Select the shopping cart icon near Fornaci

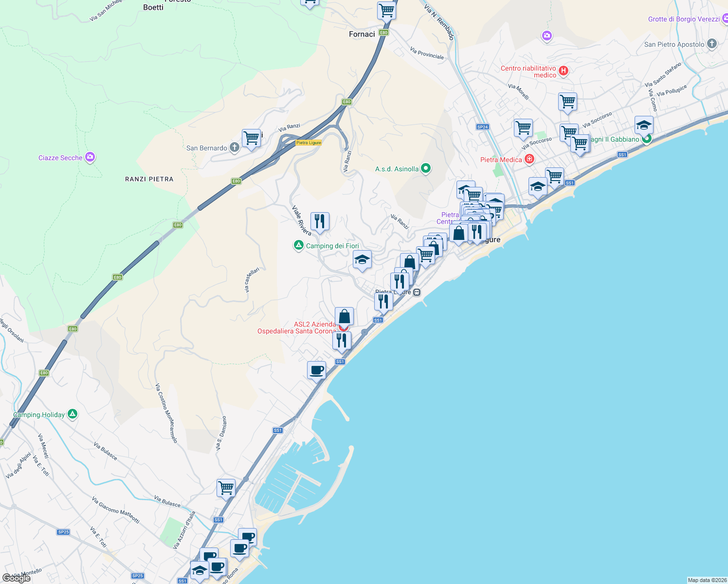(x=386, y=10)
